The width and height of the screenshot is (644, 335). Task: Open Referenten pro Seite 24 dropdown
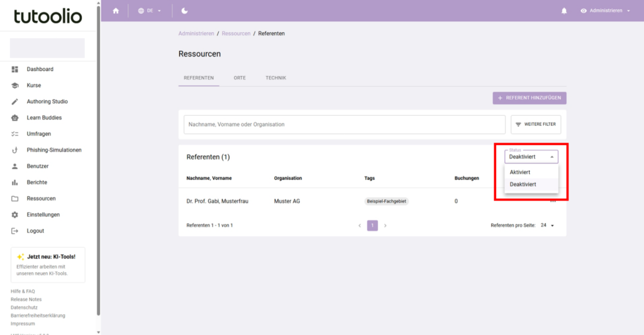548,226
